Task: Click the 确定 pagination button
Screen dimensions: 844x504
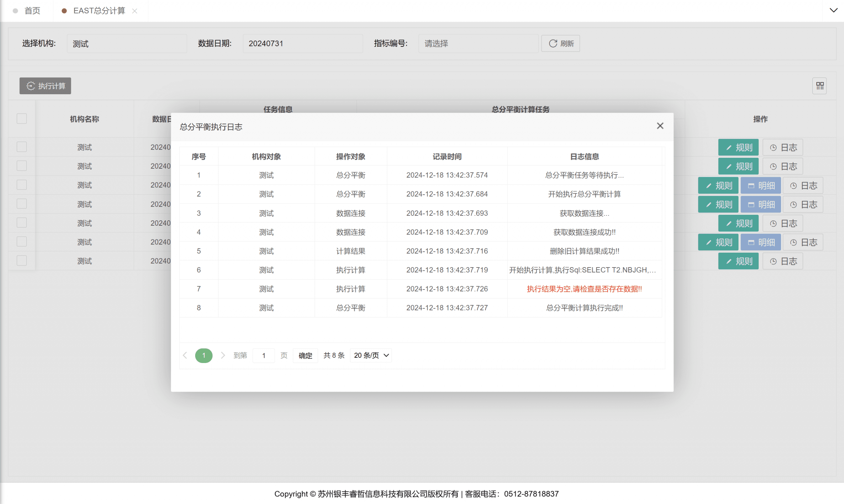Action: pos(305,355)
